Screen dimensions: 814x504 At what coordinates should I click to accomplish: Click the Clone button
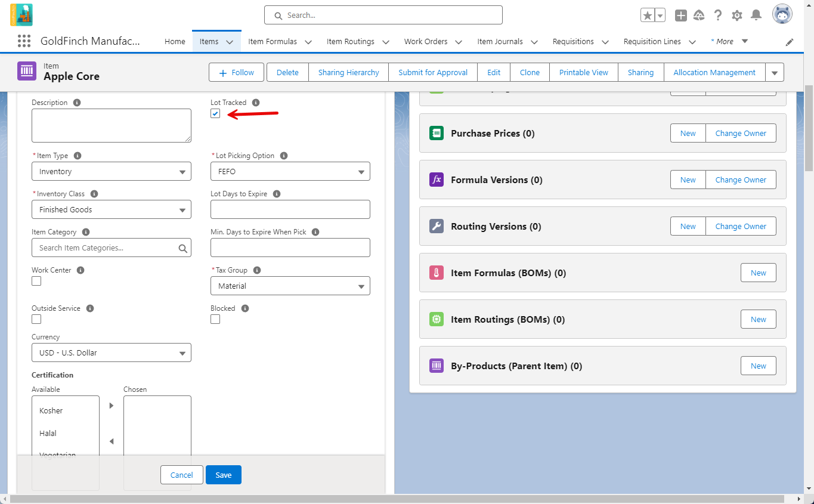[530, 72]
